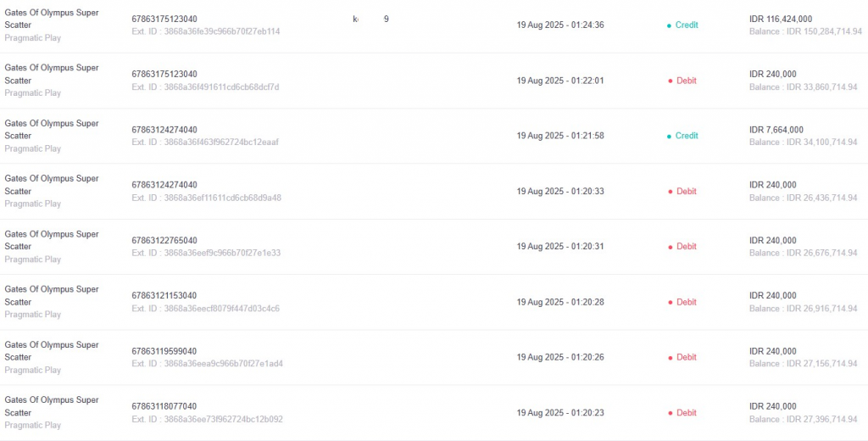Viewport: 868px width, 441px height.
Task: Click Balance IDR 150,284,714.94
Action: coord(806,31)
